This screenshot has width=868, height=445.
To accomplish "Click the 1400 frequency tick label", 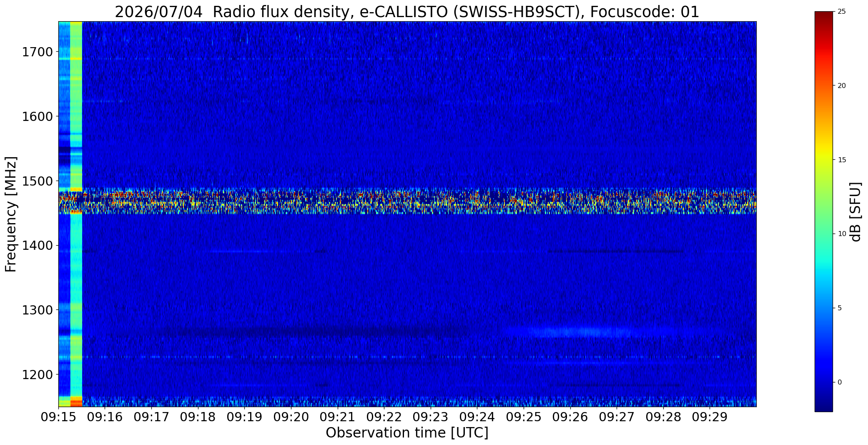I will coord(37,245).
